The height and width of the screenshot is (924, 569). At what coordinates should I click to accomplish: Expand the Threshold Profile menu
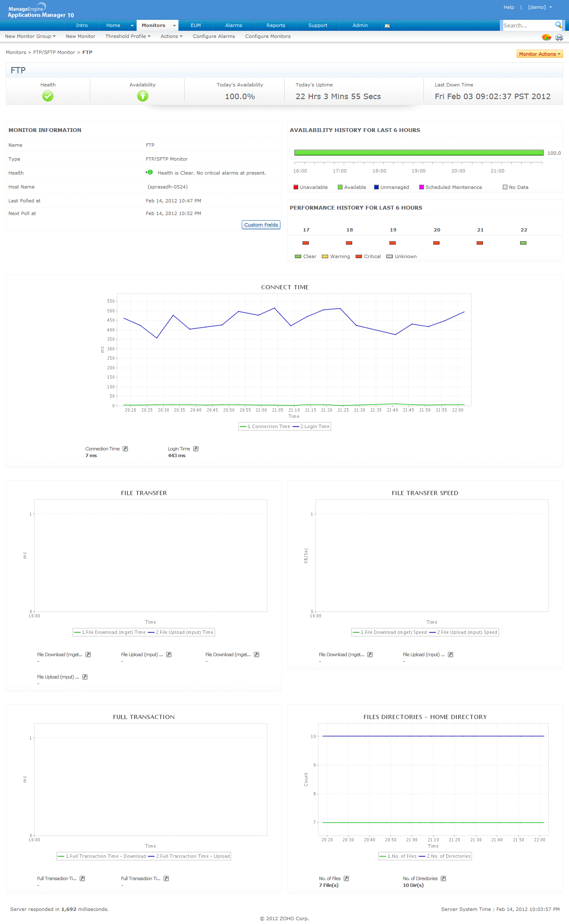point(128,36)
